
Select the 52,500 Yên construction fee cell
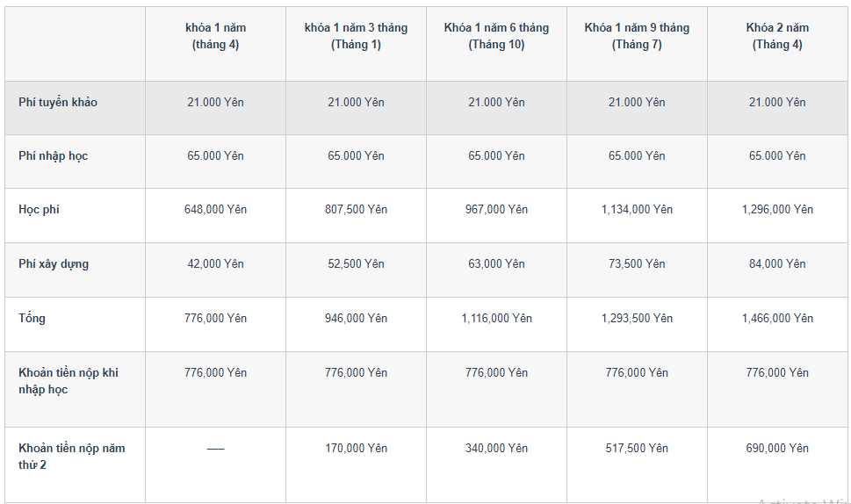pos(356,264)
